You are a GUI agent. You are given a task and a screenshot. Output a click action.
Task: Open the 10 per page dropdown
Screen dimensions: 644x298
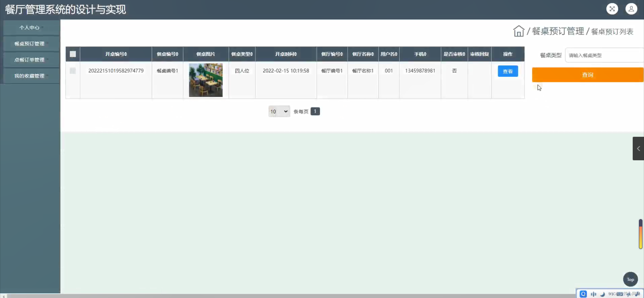[279, 111]
